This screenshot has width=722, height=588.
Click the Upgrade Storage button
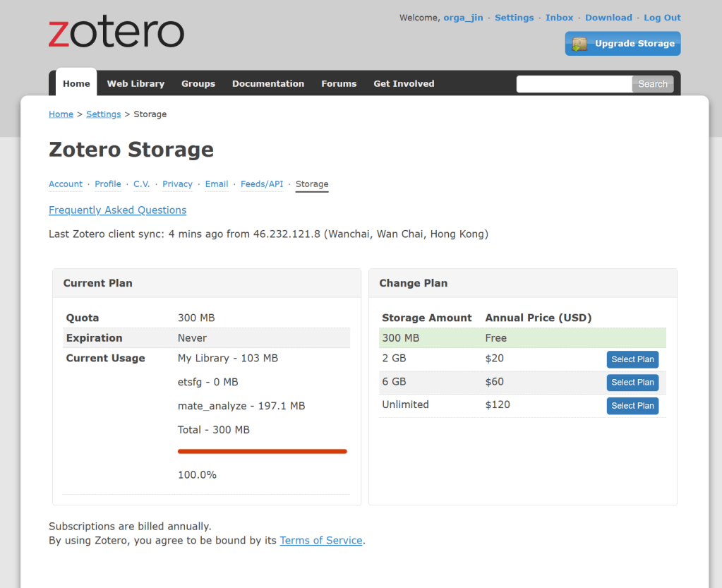click(x=622, y=44)
